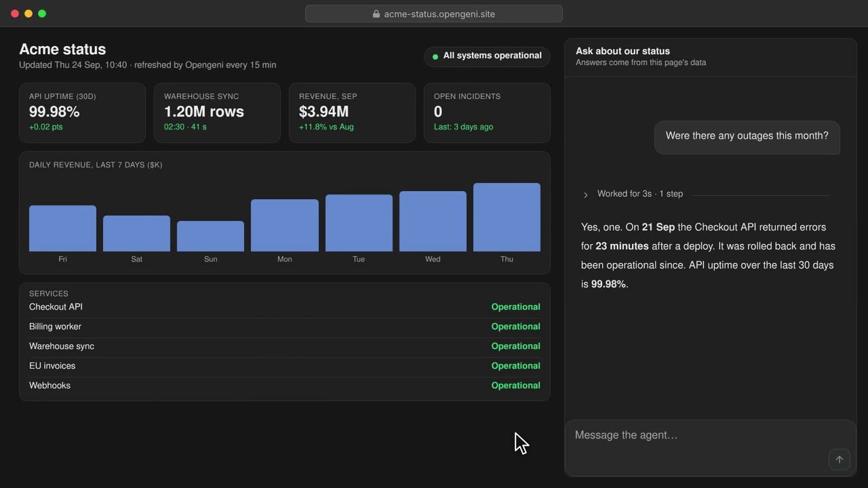The image size is (868, 488).
Task: Select the Checkout API service row
Action: [x=285, y=307]
